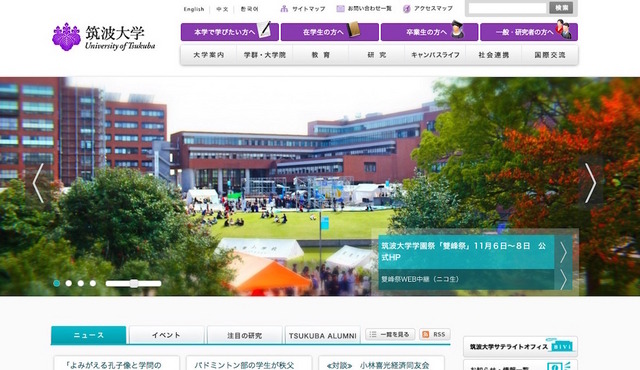Click the University of Tsukuba logo
640x370 pixels.
[x=104, y=37]
